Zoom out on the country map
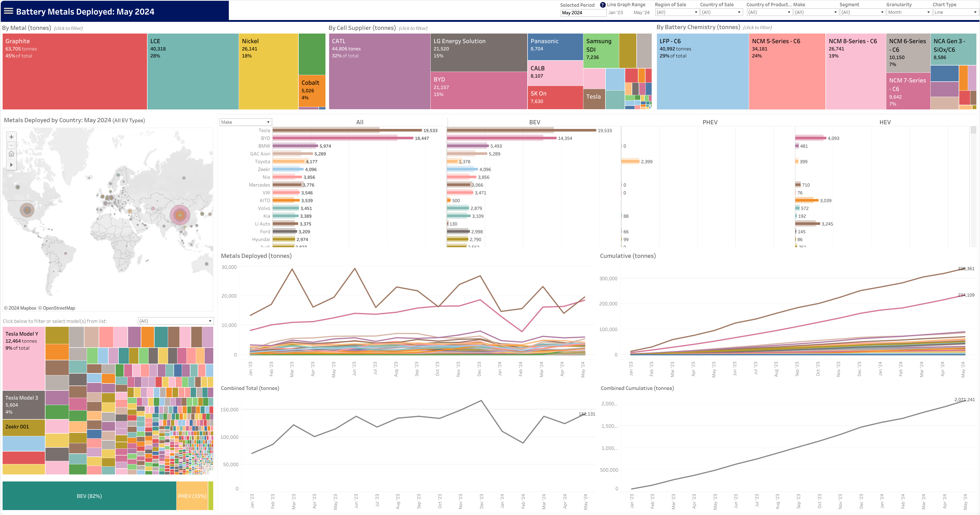 pos(11,145)
